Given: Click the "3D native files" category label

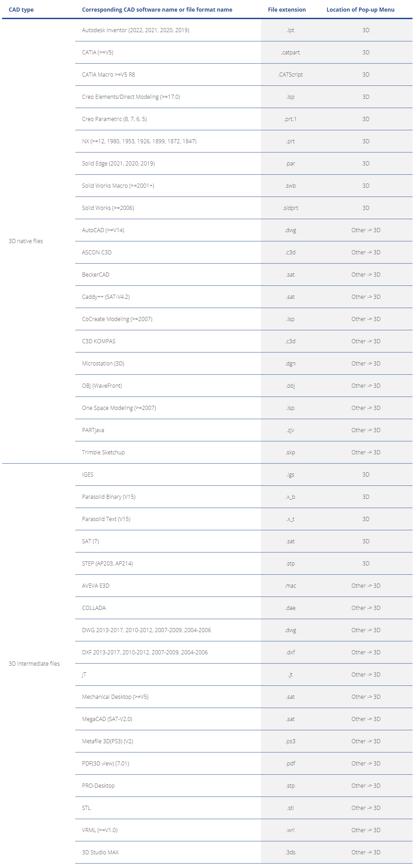Looking at the screenshot, I should pos(26,241).
